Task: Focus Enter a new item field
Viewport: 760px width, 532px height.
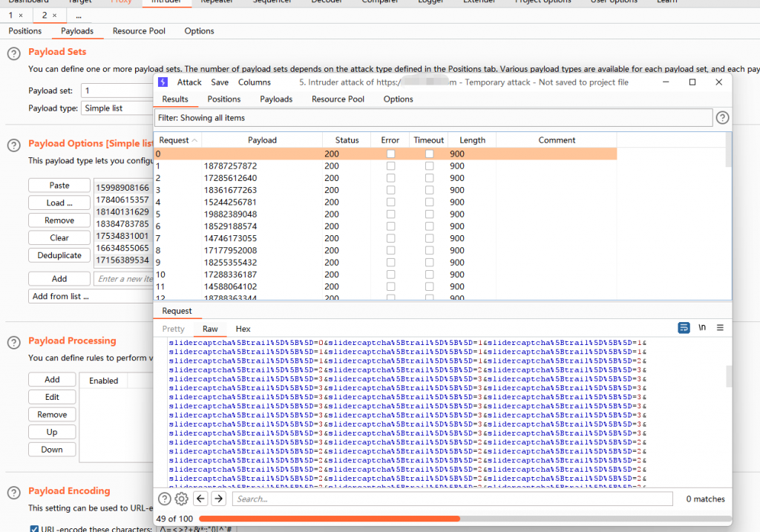Action: pos(124,278)
